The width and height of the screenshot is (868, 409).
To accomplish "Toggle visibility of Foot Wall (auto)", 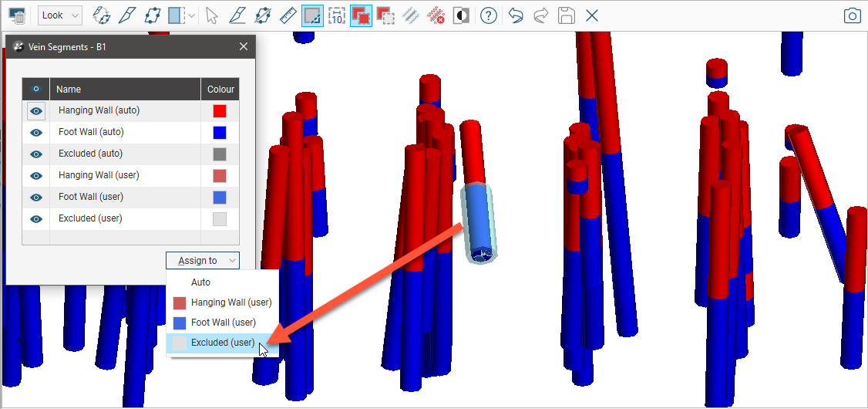I will coord(35,133).
